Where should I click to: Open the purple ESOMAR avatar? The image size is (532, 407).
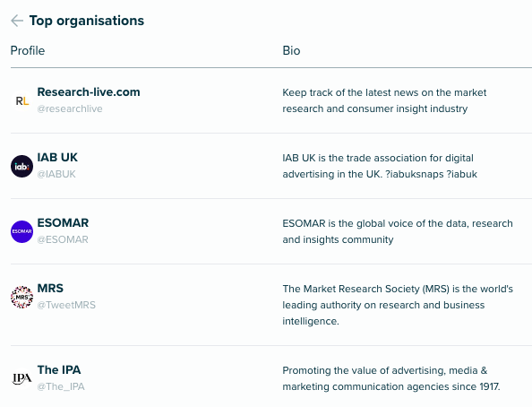[22, 231]
